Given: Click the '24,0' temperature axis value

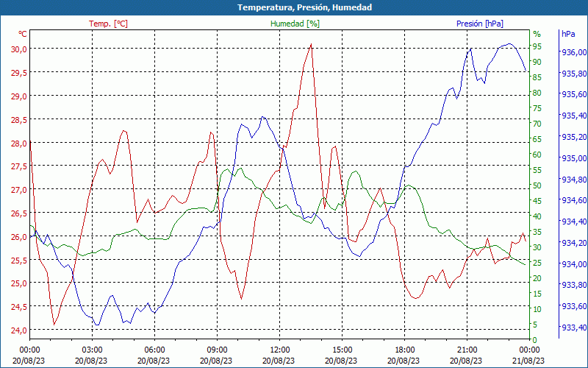Looking at the screenshot, I should tap(19, 330).
